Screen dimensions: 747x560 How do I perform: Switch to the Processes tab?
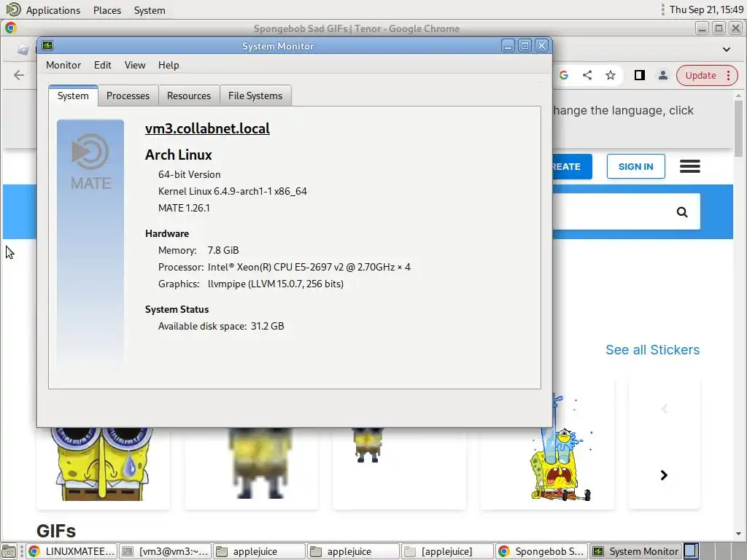tap(128, 96)
